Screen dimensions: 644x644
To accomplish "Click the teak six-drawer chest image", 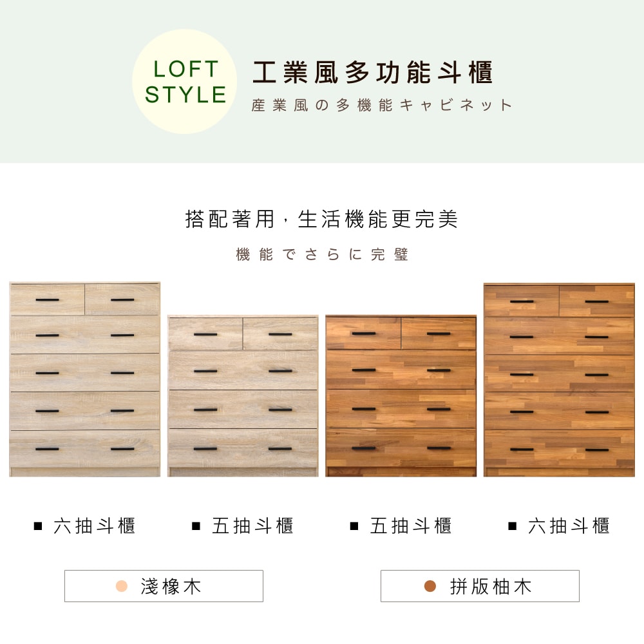I will tap(559, 380).
